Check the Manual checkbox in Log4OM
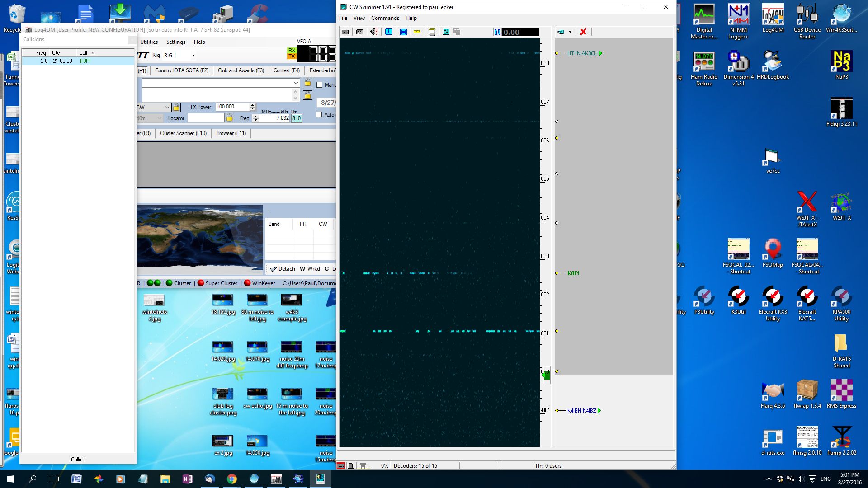 319,84
